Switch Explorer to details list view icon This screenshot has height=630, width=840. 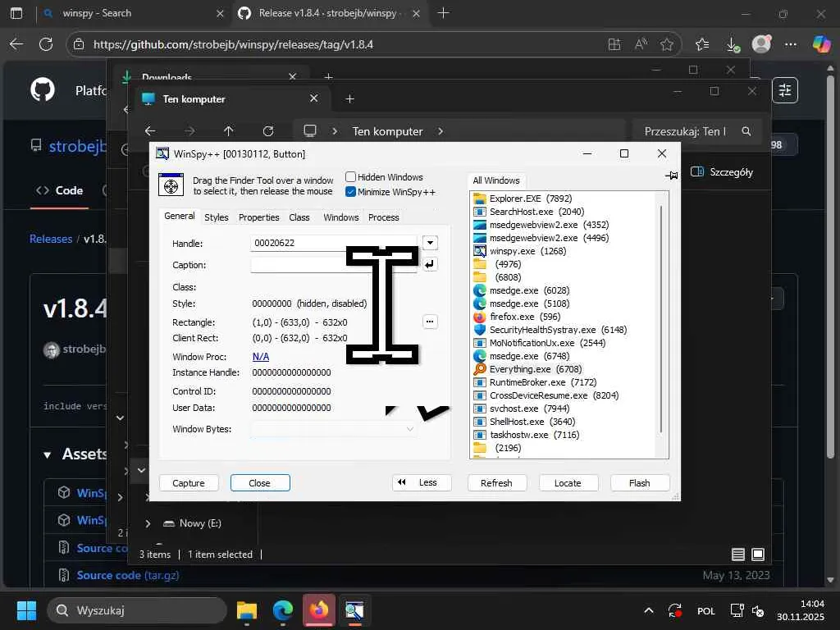pos(737,555)
